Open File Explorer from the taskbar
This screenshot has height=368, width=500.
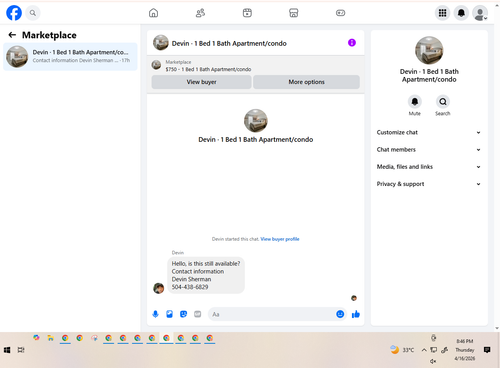tap(50, 338)
